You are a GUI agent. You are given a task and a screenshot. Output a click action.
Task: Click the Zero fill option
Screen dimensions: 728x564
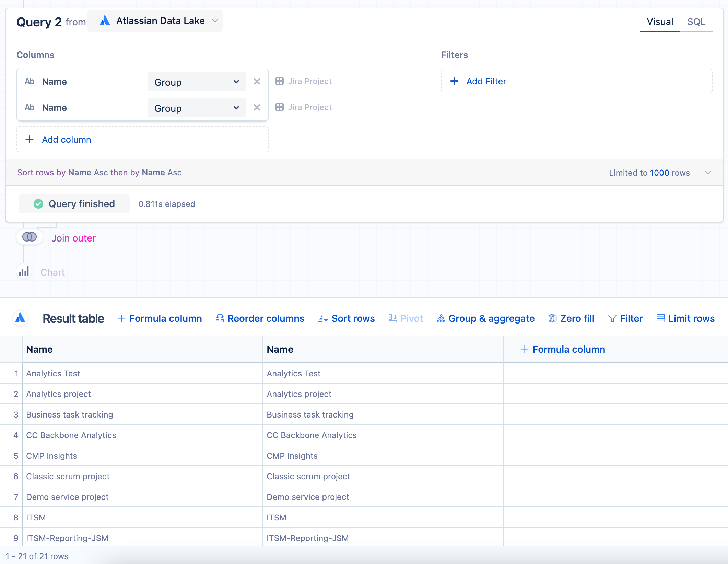(x=571, y=318)
